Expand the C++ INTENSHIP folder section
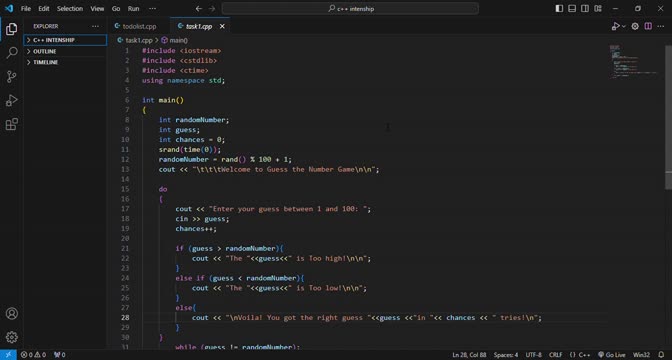Screen dimensions: 672x360 click(65, 40)
